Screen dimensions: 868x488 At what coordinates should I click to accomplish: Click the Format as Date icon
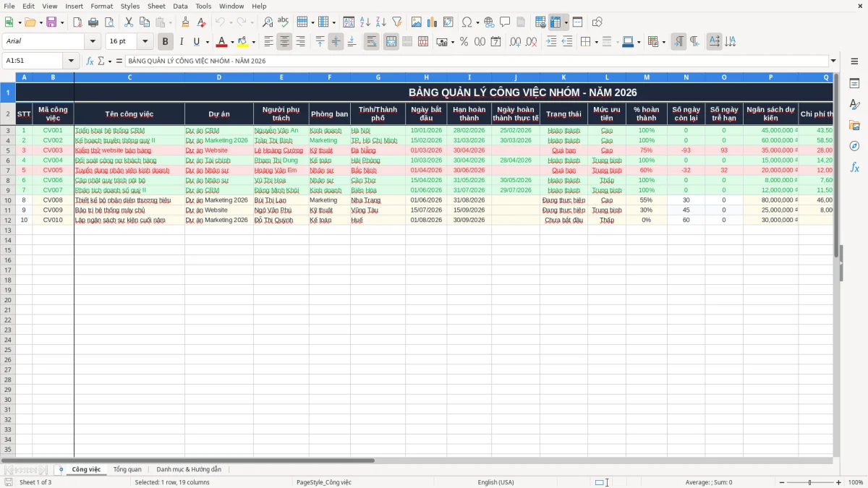pos(495,42)
